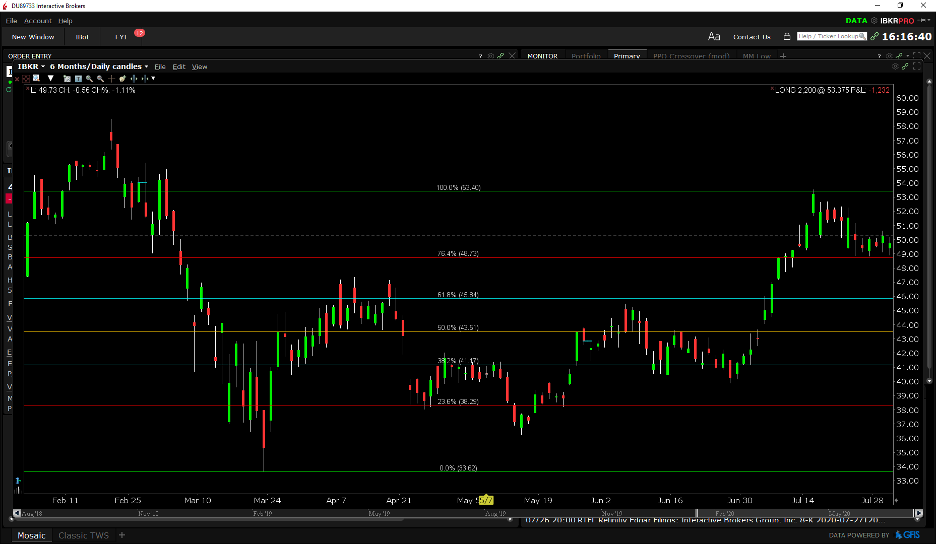Viewport: 936px width, 544px height.
Task: Switch to the Portfolio tab
Action: tap(585, 56)
